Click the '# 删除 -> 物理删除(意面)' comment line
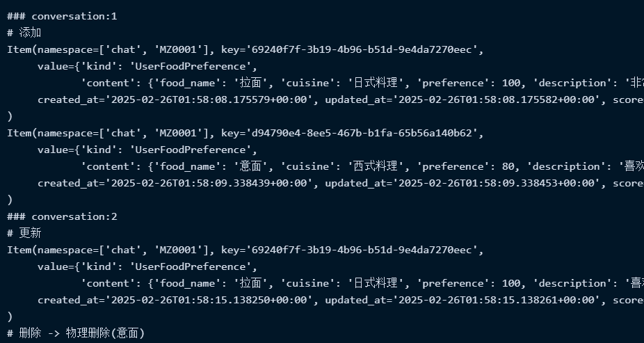This screenshot has height=343, width=644. tap(76, 333)
